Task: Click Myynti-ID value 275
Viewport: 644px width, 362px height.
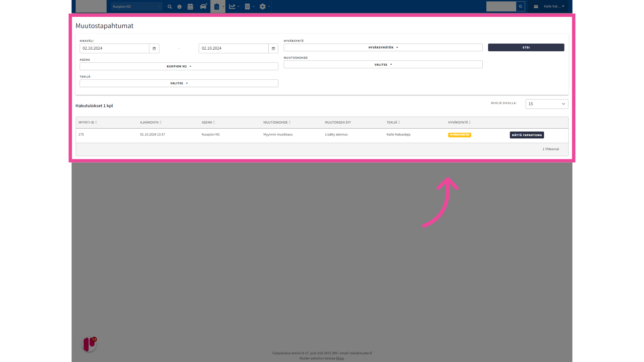Action: [x=81, y=134]
